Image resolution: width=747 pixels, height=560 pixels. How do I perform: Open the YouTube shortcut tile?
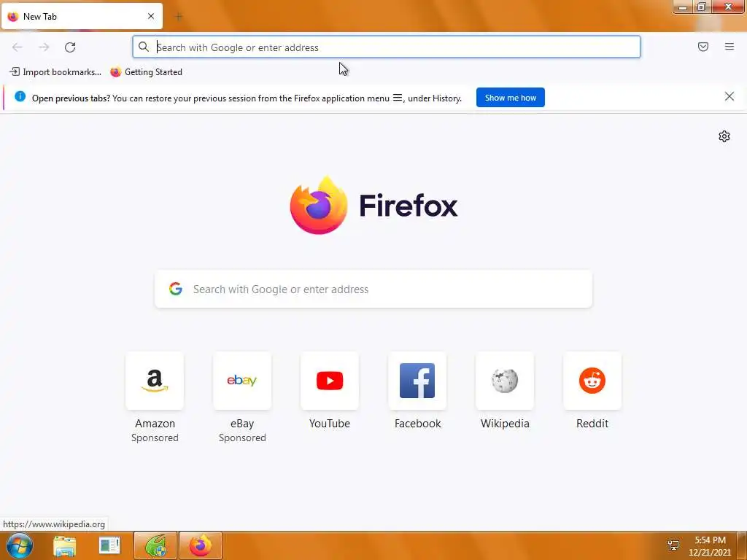point(330,381)
